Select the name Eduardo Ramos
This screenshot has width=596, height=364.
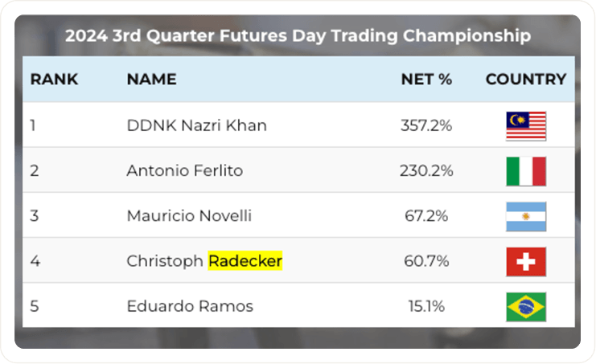click(x=190, y=306)
